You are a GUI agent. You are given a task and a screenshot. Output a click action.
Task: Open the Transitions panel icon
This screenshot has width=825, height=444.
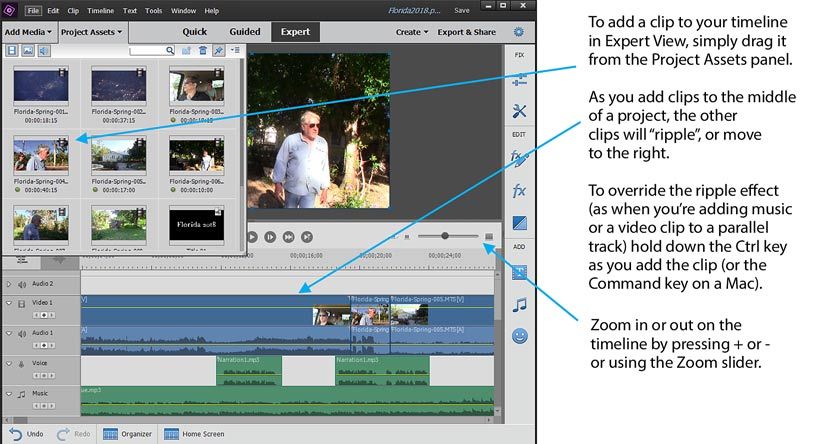519,223
